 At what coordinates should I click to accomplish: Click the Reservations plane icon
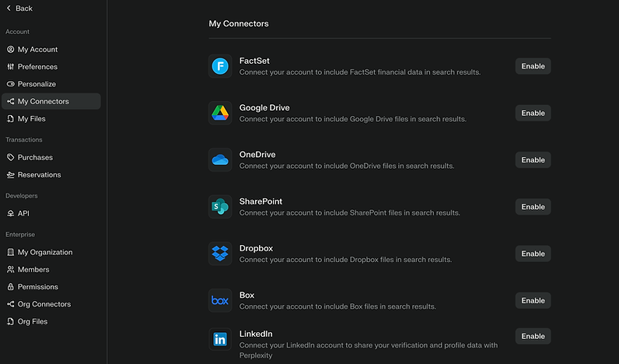pos(11,175)
